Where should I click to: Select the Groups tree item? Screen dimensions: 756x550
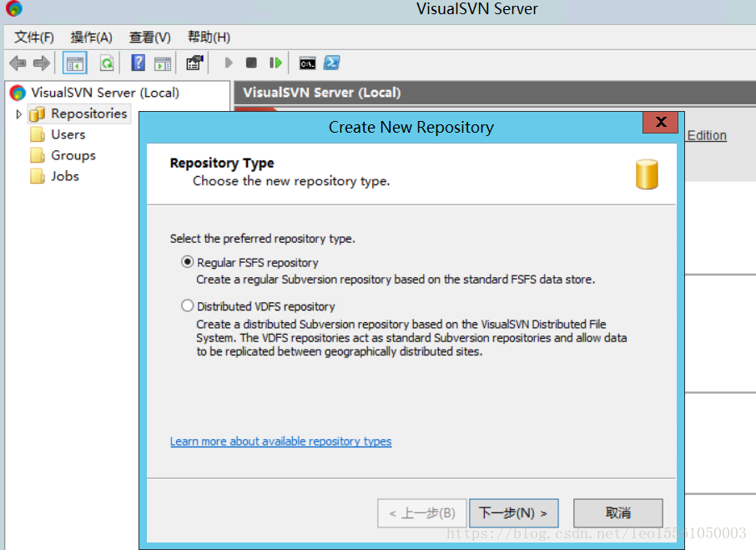click(73, 155)
